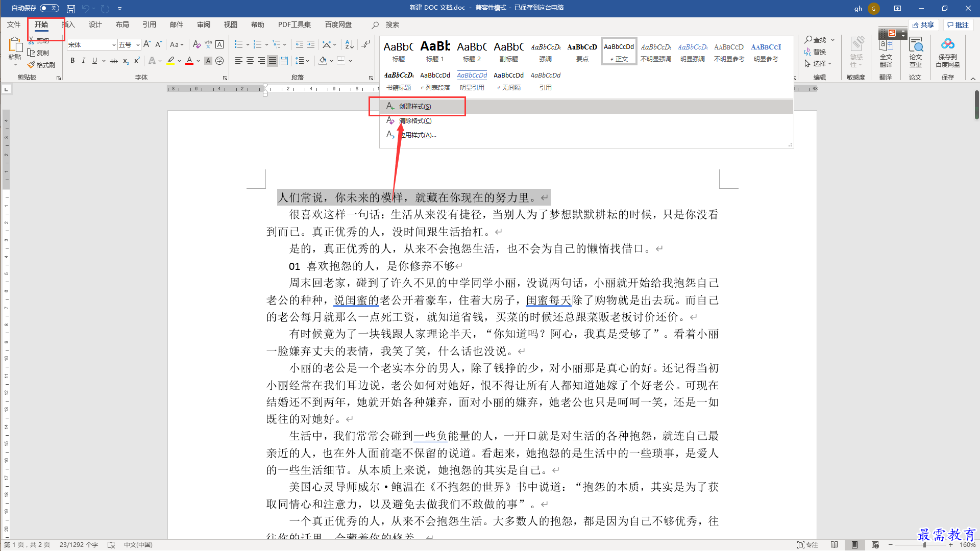Expand the numbered list dropdown arrow
The image size is (980, 551).
pos(266,44)
